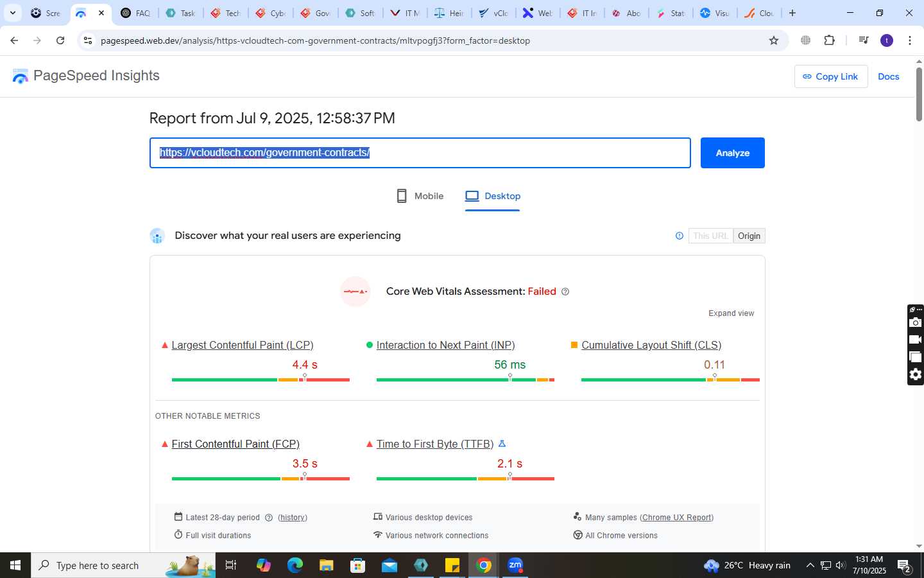Click the video record icon on side panel
Image resolution: width=924 pixels, height=578 pixels.
pos(916,340)
